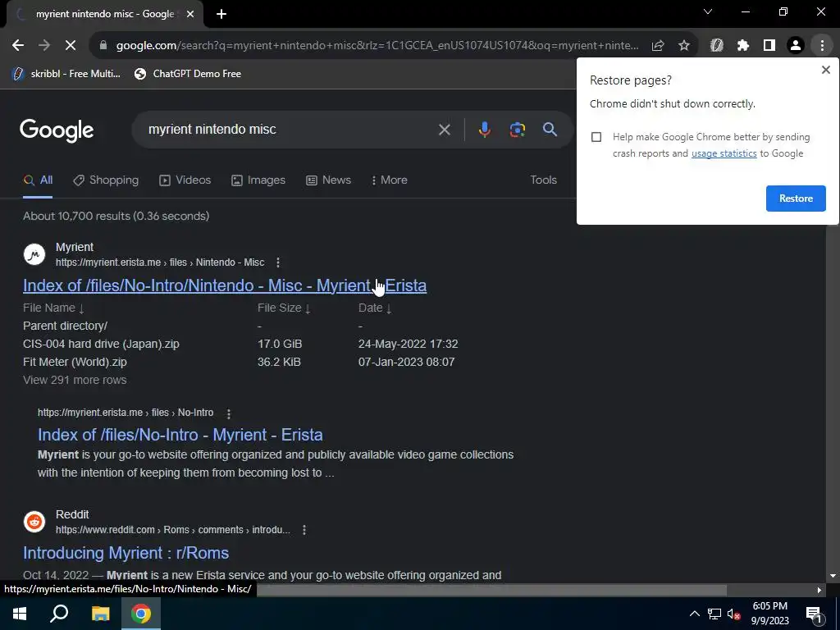Submit search with the magnifier icon
The width and height of the screenshot is (840, 630).
click(550, 129)
